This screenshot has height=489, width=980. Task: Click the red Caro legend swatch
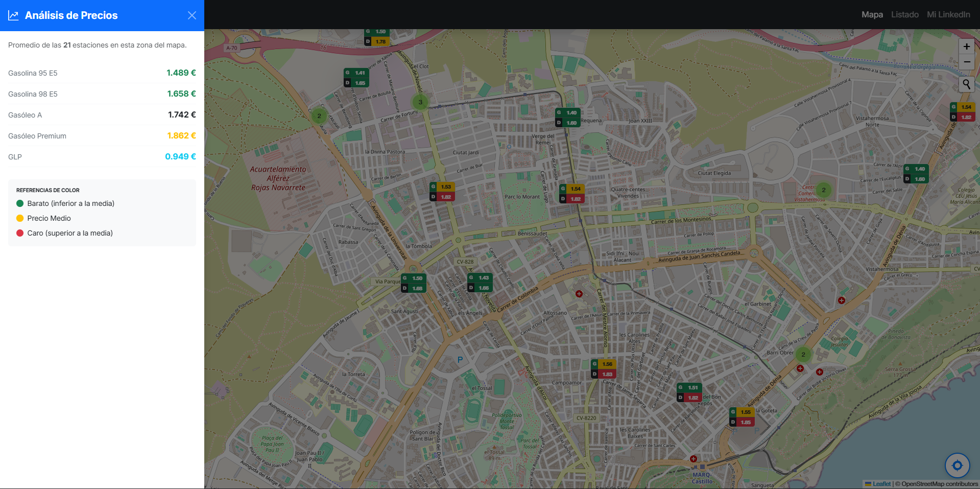click(x=20, y=233)
